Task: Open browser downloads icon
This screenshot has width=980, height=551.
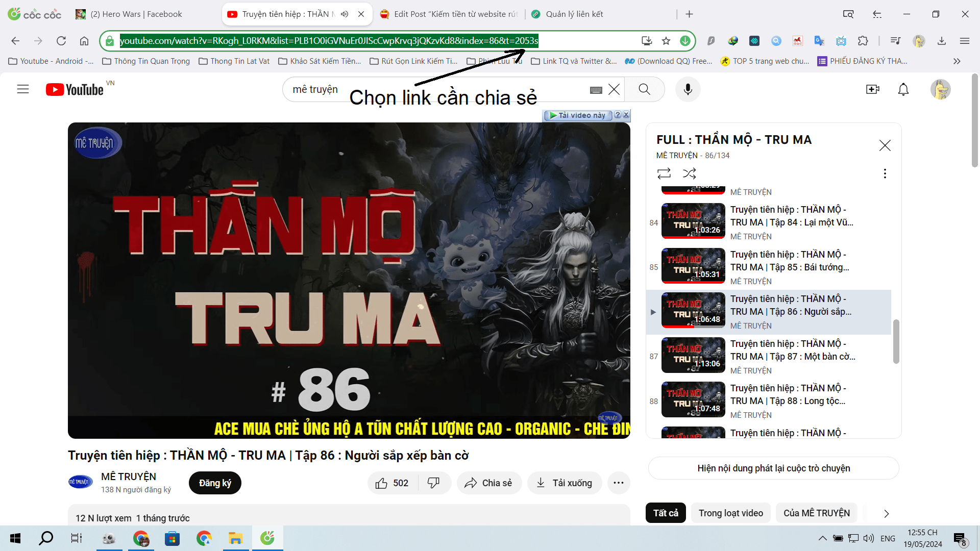Action: [941, 41]
